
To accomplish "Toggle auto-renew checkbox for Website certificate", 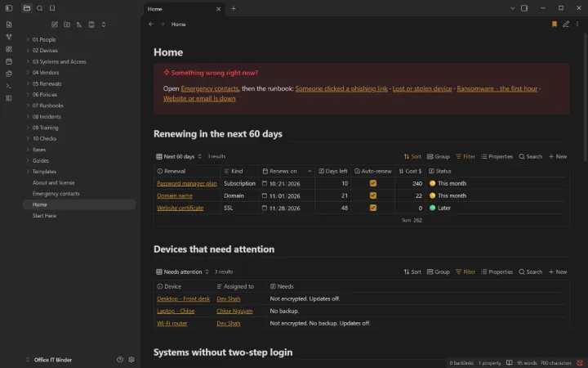I will [x=372, y=208].
